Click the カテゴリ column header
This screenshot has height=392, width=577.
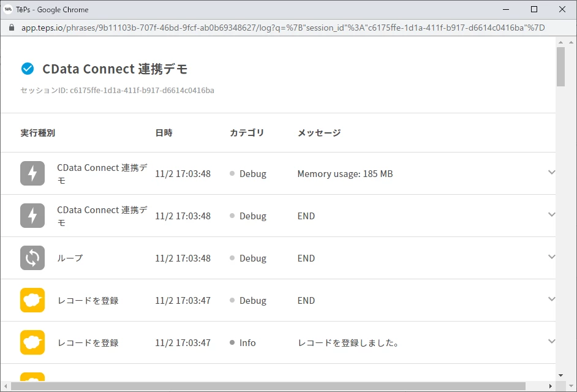coord(247,133)
